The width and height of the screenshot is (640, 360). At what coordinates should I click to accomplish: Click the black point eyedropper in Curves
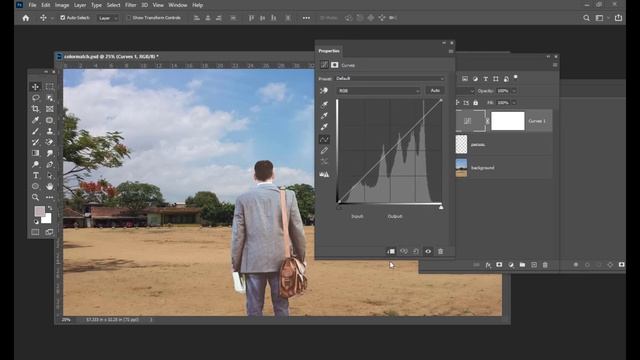click(x=324, y=104)
